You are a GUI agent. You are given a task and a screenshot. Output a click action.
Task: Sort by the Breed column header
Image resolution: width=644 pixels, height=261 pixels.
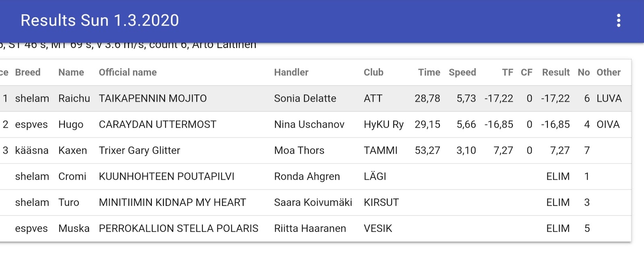28,72
